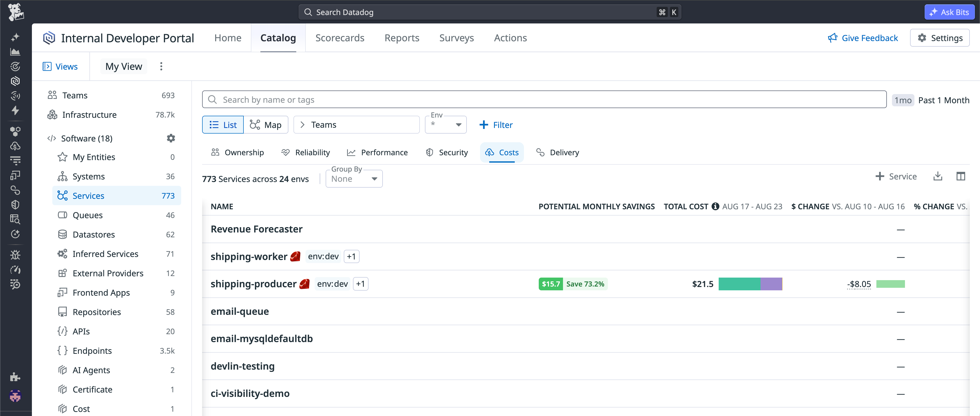Viewport: 980px width, 416px height.
Task: Switch to the Delivery tab
Action: pyautogui.click(x=557, y=152)
